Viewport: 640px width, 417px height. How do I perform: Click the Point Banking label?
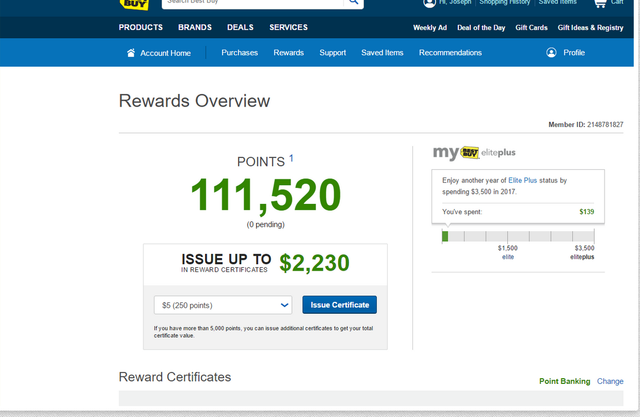564,381
